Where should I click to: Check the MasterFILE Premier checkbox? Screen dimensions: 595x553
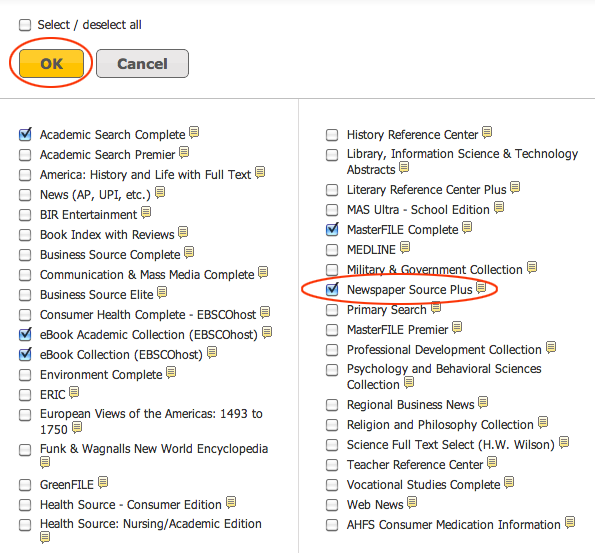point(332,330)
